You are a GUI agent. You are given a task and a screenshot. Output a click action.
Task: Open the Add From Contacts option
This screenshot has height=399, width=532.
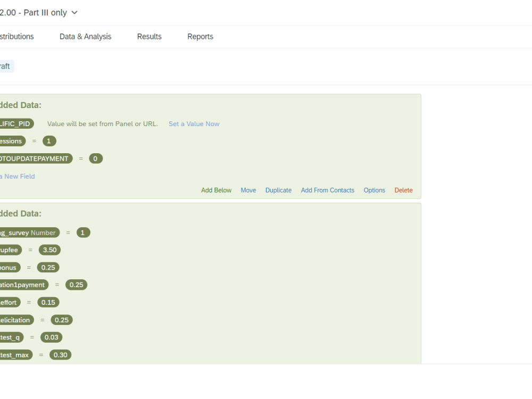tap(327, 190)
